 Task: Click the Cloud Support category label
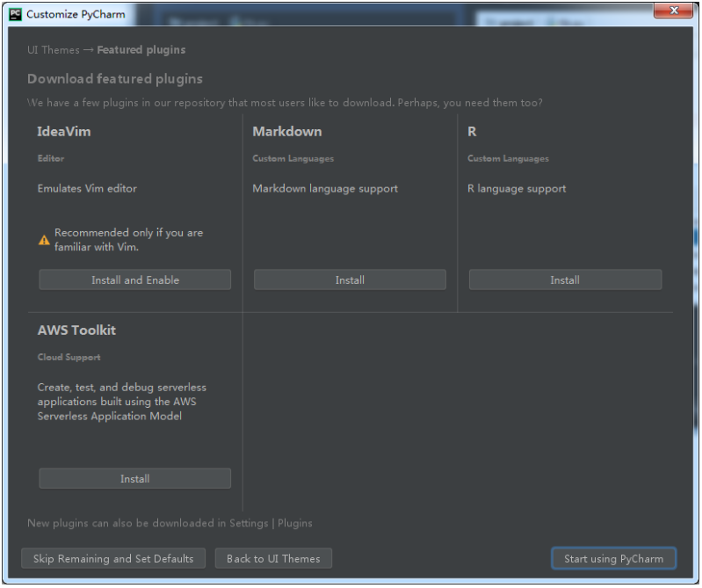coord(69,358)
